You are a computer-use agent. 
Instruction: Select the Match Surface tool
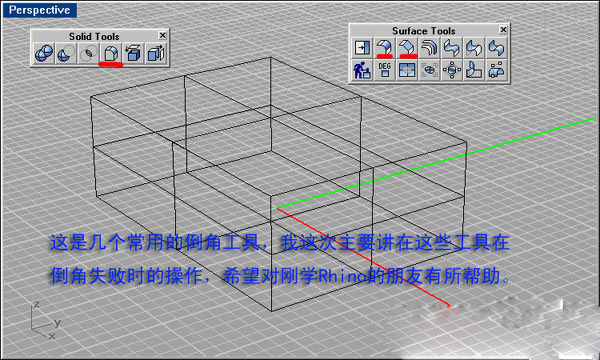(474, 47)
